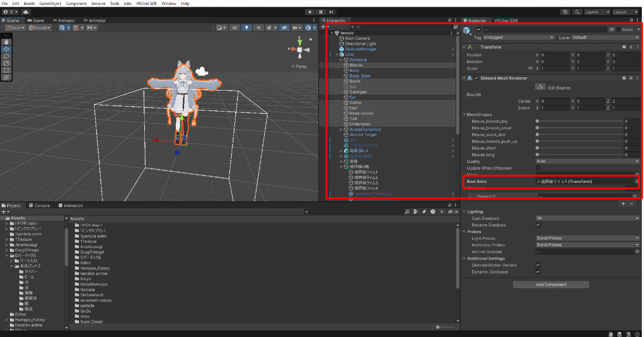This screenshot has height=337, width=644.
Task: Open the VRChat SDK menu
Action: (146, 3)
